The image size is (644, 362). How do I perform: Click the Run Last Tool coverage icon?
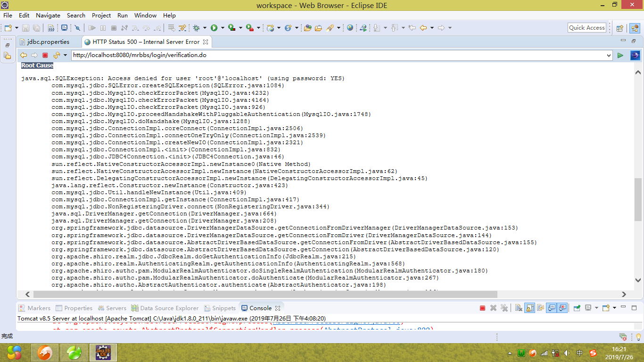coord(231,28)
